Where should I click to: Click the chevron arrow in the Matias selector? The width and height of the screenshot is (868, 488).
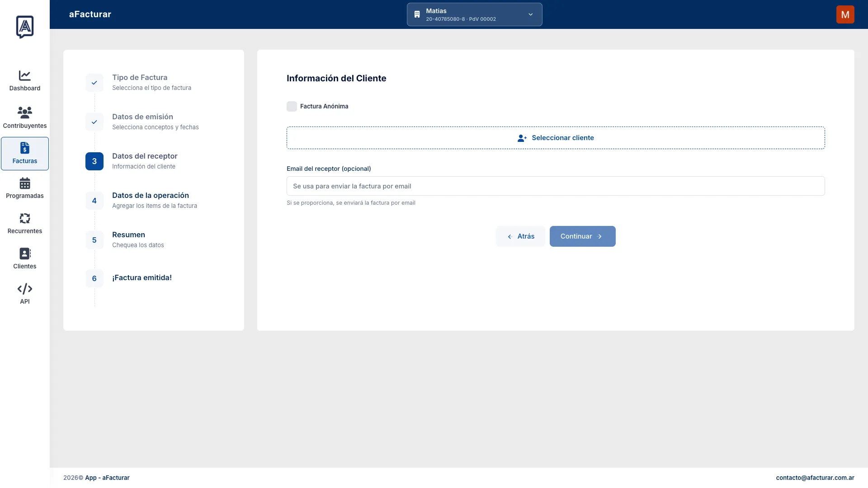coord(531,14)
